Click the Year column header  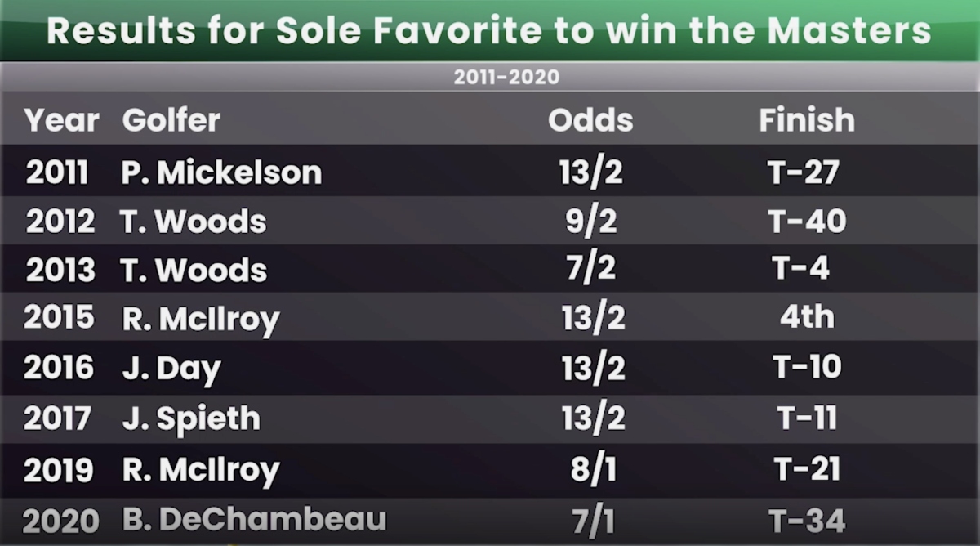(x=61, y=121)
